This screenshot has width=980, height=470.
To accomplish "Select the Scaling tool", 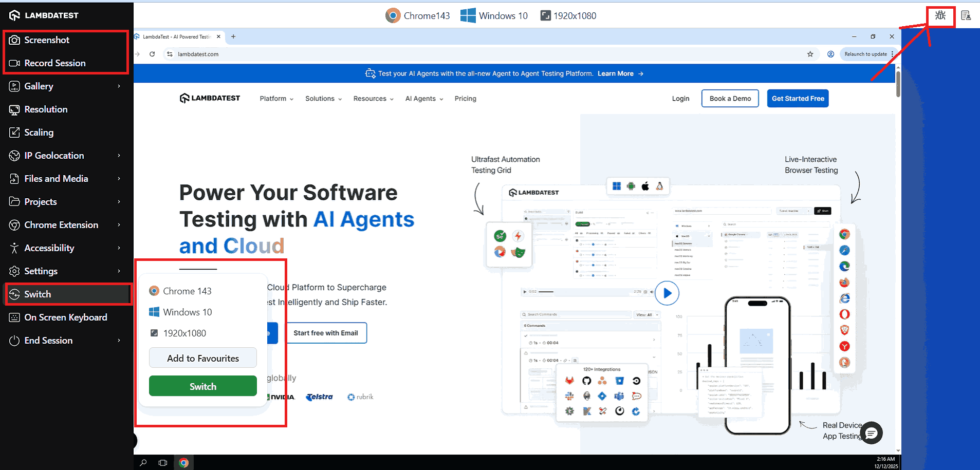I will (x=39, y=132).
